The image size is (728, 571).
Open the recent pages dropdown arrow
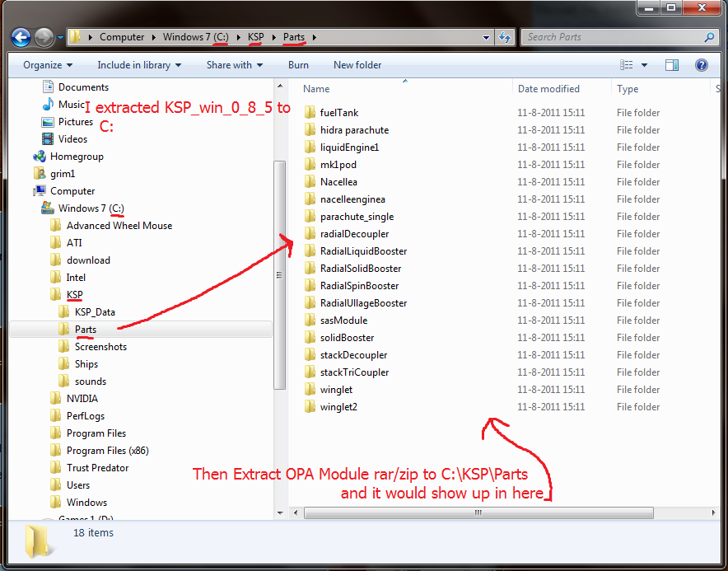(60, 38)
